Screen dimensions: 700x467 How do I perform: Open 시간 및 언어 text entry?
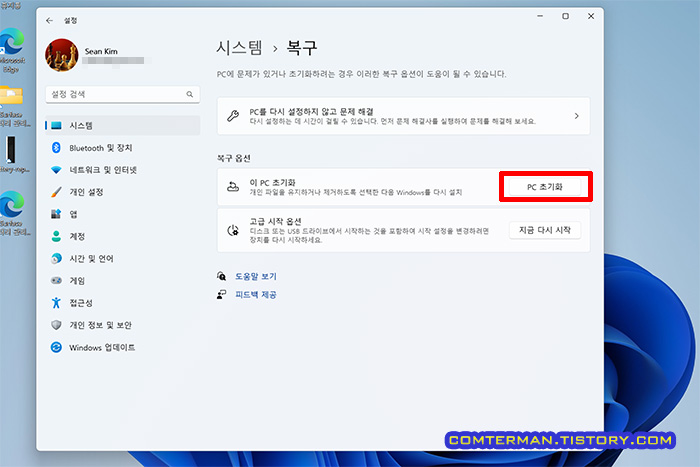click(x=92, y=259)
